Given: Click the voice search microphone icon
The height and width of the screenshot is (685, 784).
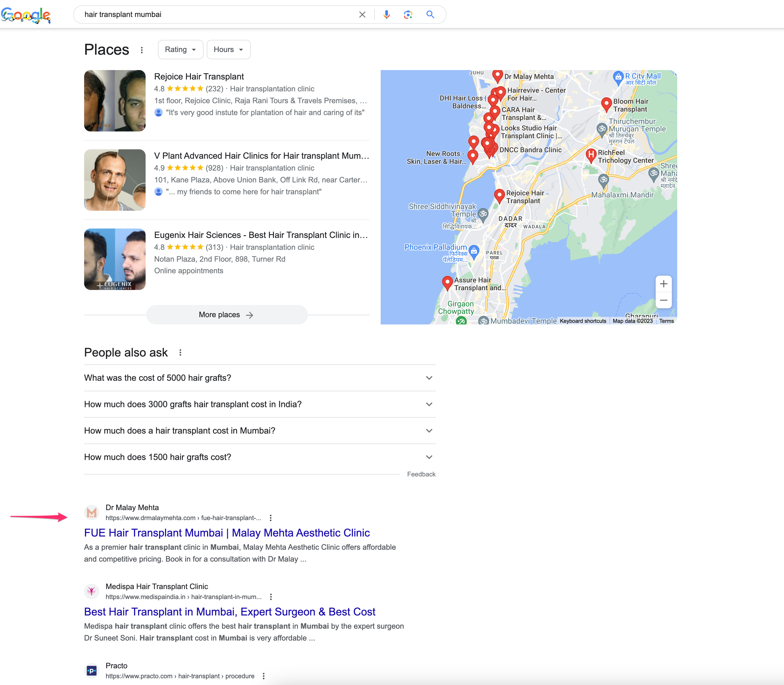Looking at the screenshot, I should 386,15.
